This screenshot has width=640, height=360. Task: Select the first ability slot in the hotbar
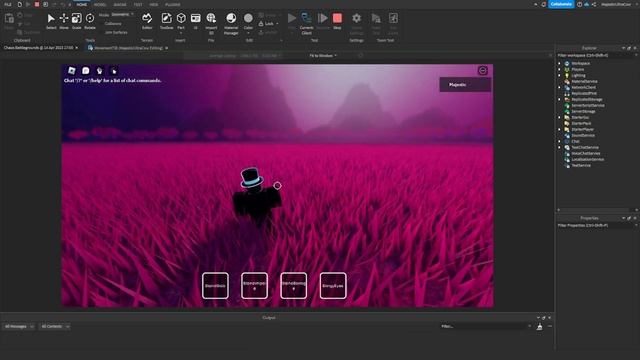(215, 286)
